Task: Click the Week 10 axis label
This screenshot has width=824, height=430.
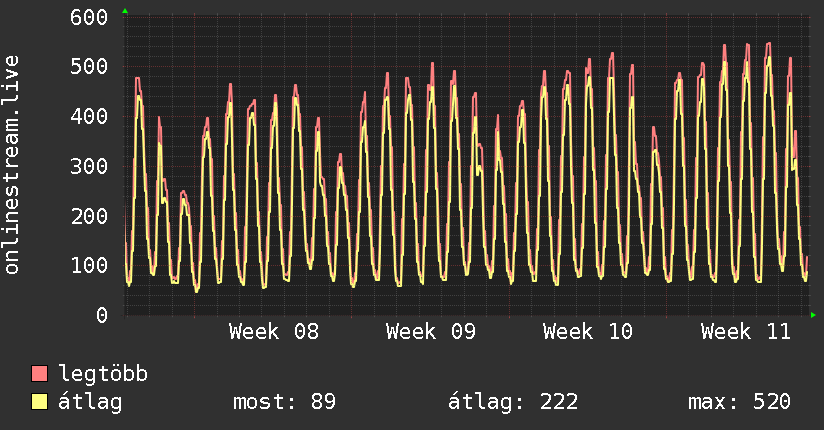Action: coord(588,332)
